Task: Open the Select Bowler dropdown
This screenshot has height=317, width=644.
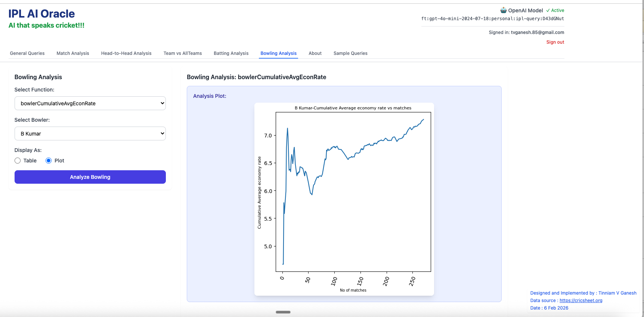Action: pyautogui.click(x=90, y=134)
